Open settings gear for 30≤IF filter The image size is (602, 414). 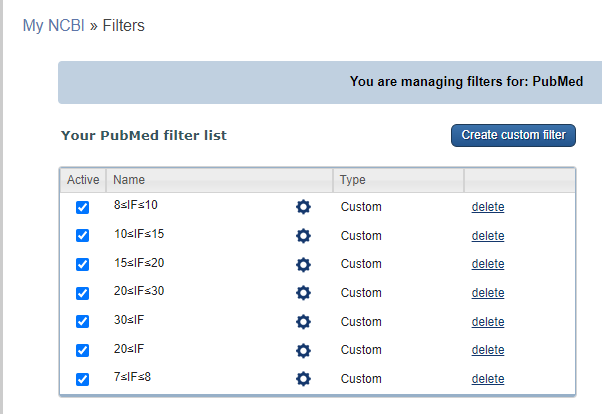(x=304, y=322)
